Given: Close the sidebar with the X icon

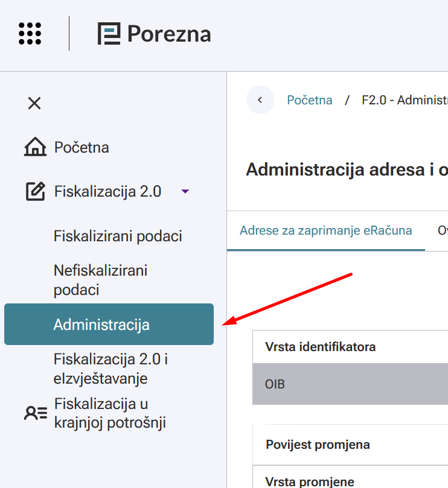Looking at the screenshot, I should 34,103.
